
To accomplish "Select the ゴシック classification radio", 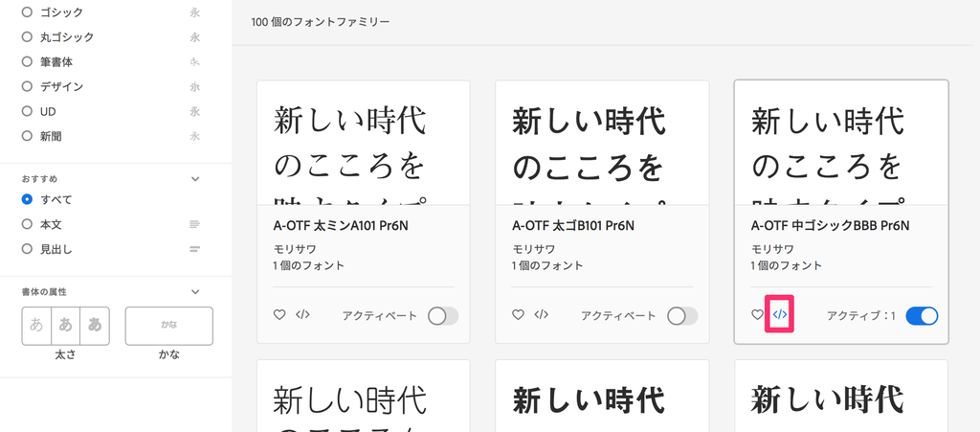I will point(26,11).
